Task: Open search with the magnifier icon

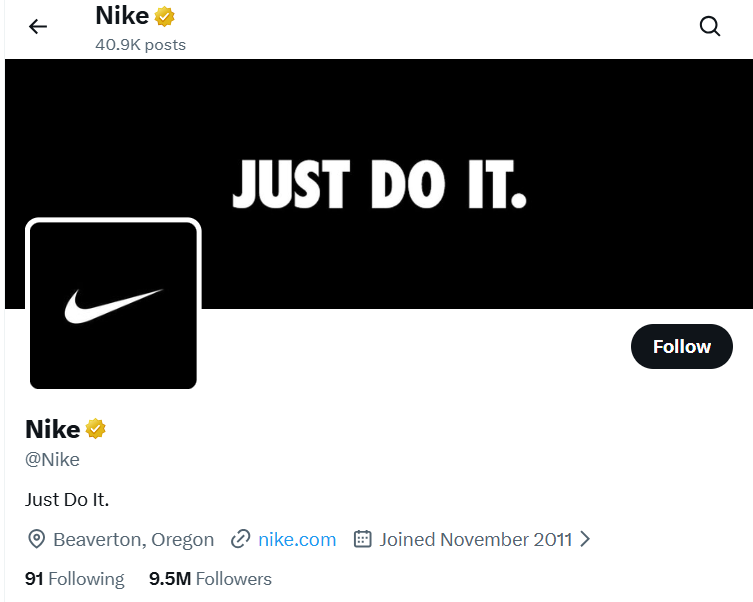Action: coord(710,27)
